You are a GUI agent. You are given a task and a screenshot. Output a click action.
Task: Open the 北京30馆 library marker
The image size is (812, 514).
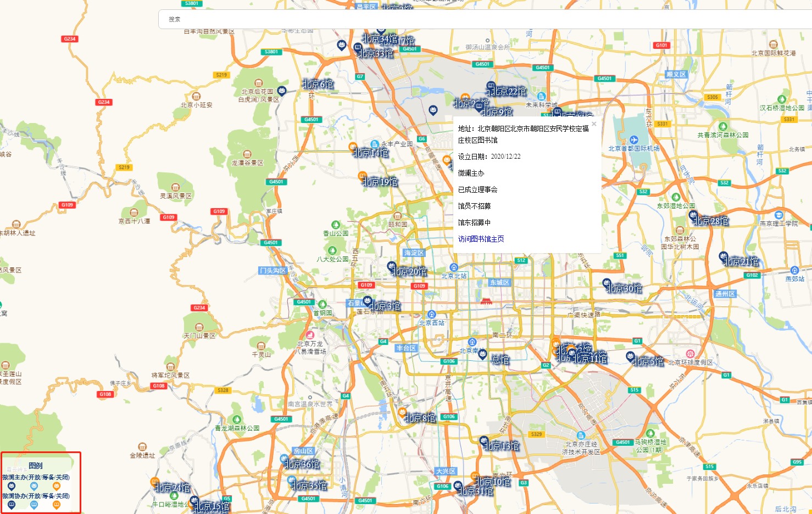point(607,284)
